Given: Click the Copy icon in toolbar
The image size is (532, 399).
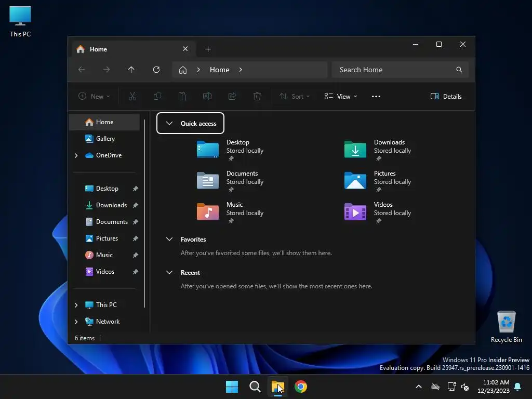Looking at the screenshot, I should click(157, 96).
